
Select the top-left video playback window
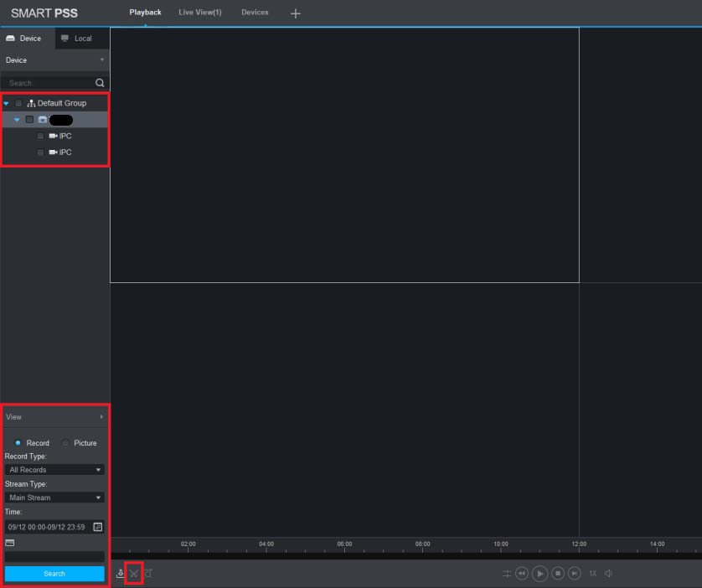click(x=345, y=155)
